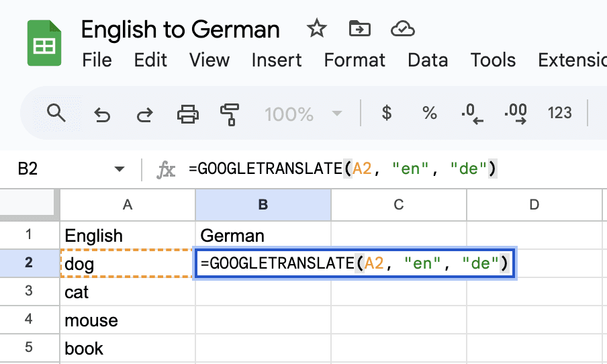Select column C header

click(x=398, y=205)
